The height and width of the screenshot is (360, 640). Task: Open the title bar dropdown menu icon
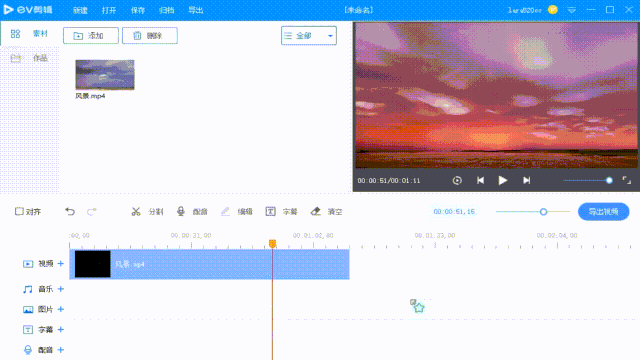[572, 10]
